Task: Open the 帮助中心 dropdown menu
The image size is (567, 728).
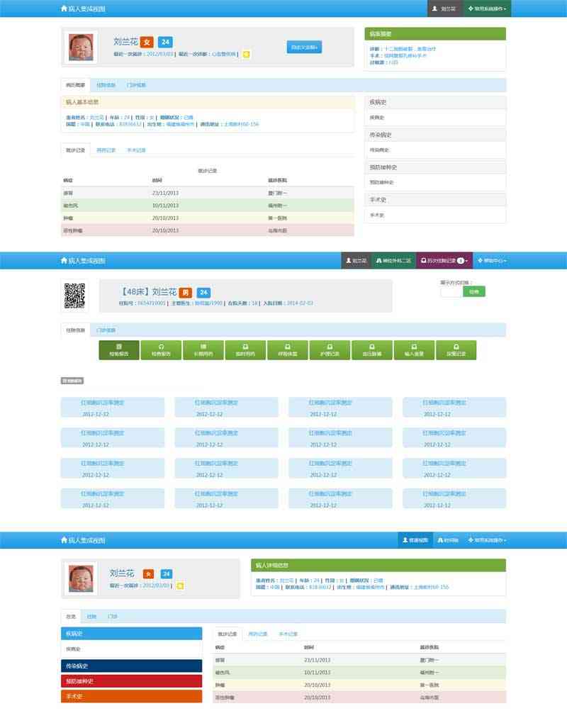Action: [493, 261]
